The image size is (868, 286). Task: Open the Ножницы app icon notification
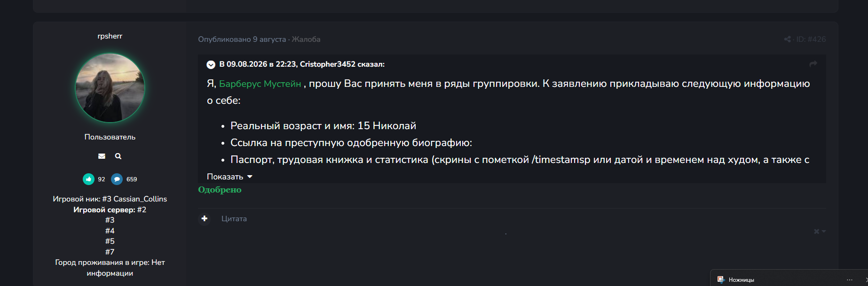[x=720, y=279]
